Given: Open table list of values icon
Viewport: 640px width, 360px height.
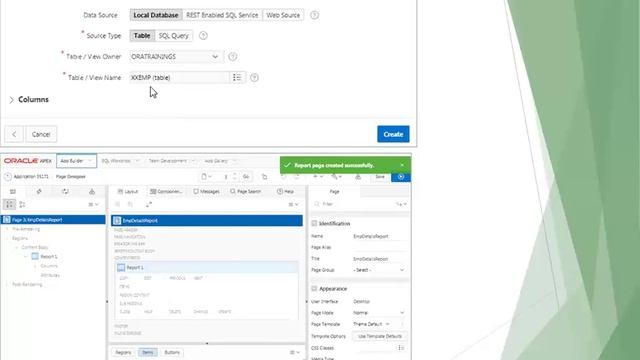Looking at the screenshot, I should [x=237, y=77].
